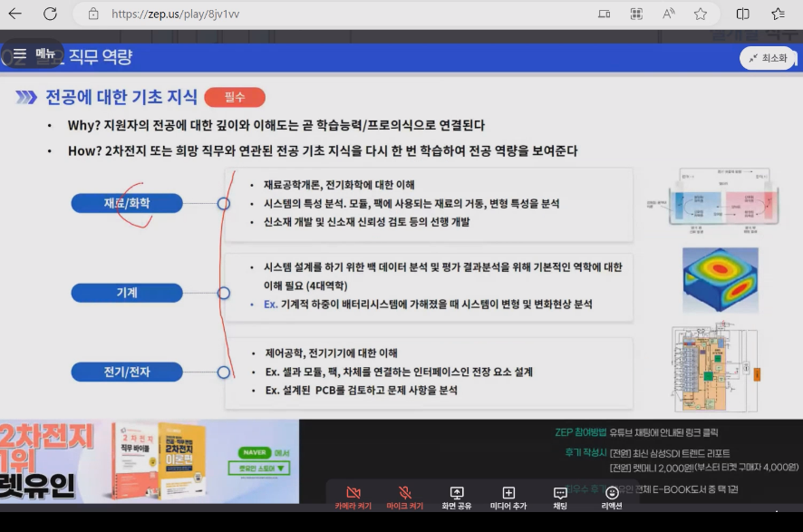Refresh the browser page
The image size is (803, 532).
50,14
